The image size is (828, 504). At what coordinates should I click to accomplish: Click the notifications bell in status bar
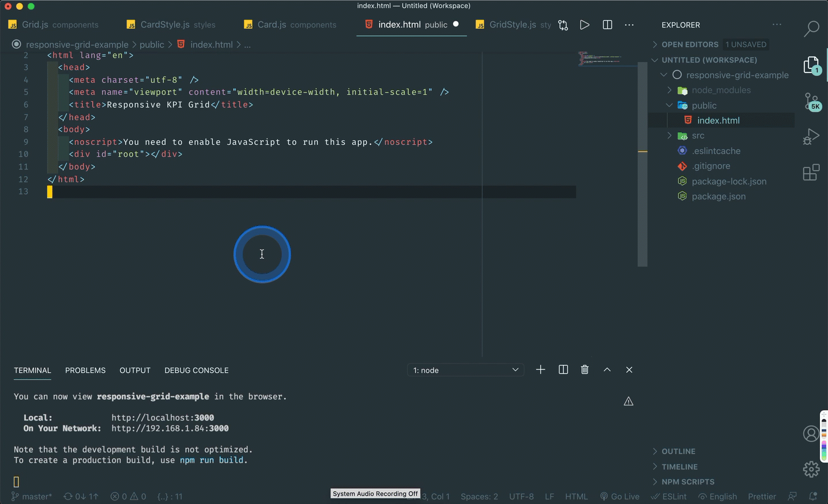point(813,496)
